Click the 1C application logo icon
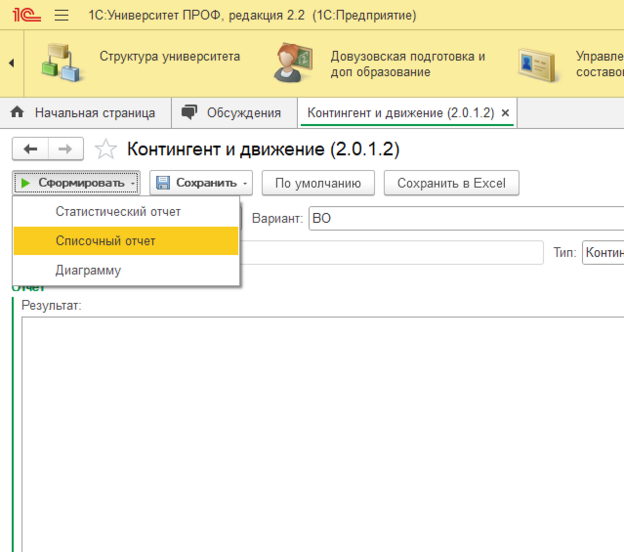The width and height of the screenshot is (624, 552). click(26, 15)
